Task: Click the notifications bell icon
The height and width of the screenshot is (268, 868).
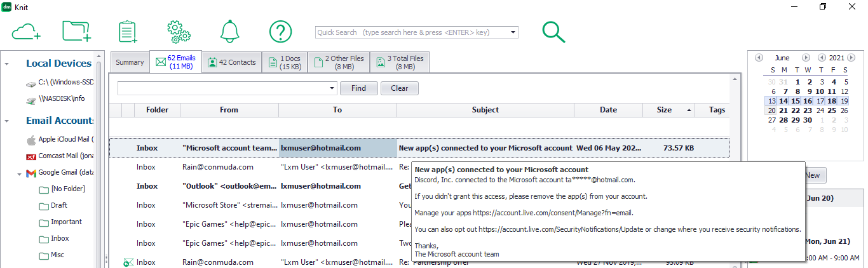Action: [x=229, y=31]
